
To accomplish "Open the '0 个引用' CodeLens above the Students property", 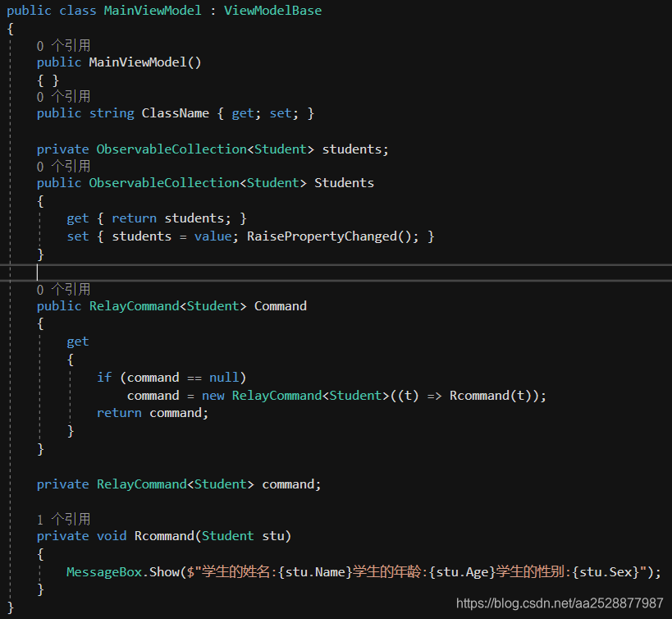I will pyautogui.click(x=63, y=166).
